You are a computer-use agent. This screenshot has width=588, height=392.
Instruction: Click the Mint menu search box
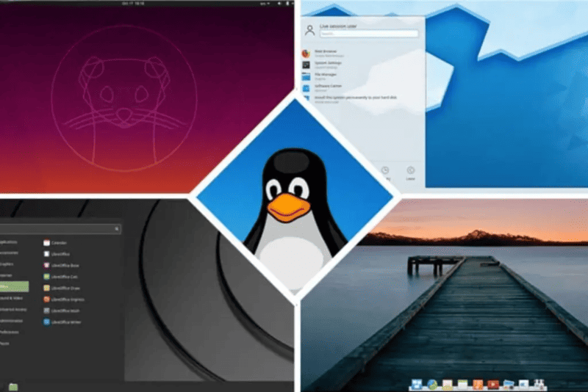pos(59,230)
